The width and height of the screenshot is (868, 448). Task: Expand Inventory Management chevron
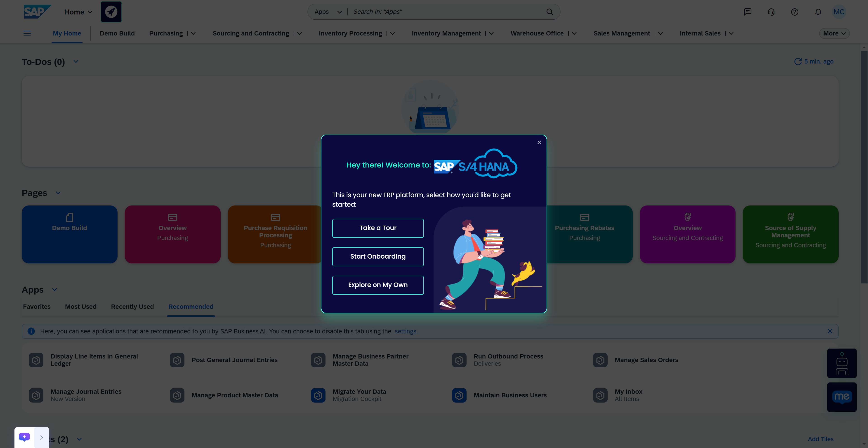(491, 33)
